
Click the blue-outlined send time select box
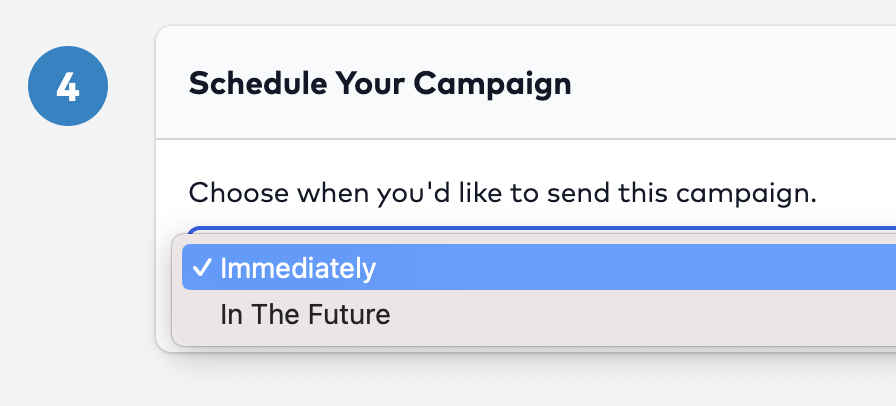click(x=540, y=231)
